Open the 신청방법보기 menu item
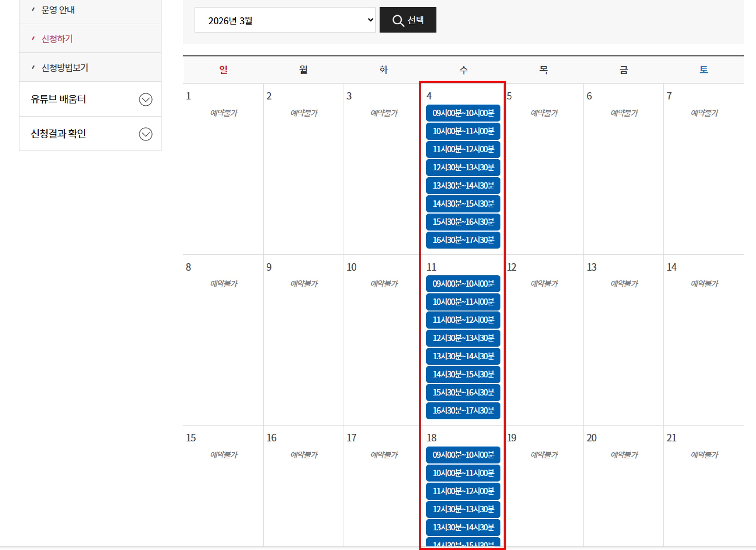 (64, 68)
